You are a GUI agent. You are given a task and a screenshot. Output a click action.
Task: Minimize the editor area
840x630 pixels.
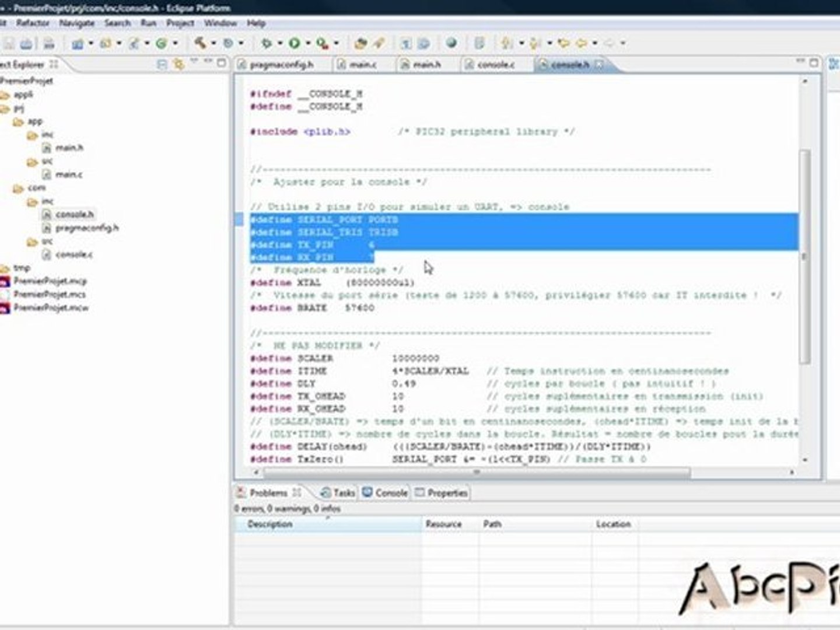click(x=800, y=61)
